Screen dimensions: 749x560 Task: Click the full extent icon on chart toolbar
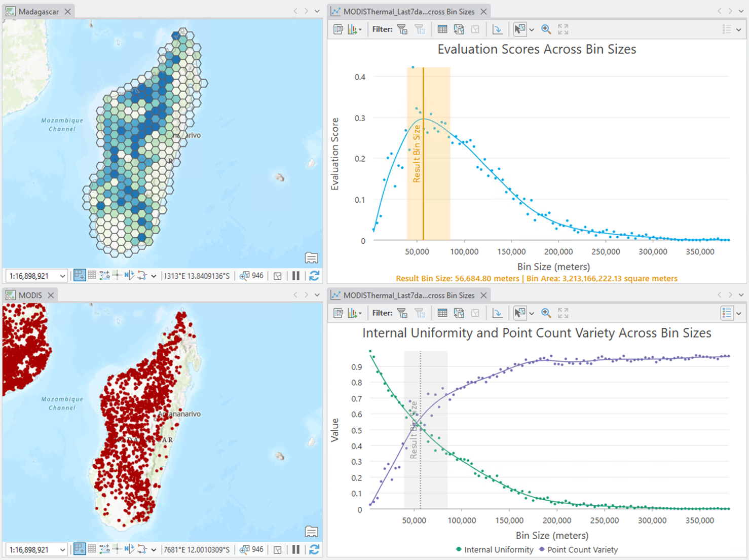click(563, 29)
